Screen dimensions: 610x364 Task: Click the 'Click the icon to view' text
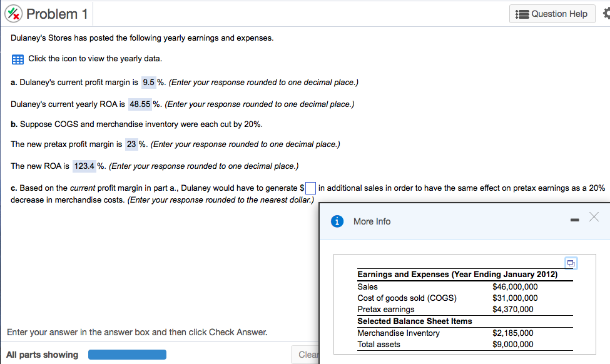95,59
